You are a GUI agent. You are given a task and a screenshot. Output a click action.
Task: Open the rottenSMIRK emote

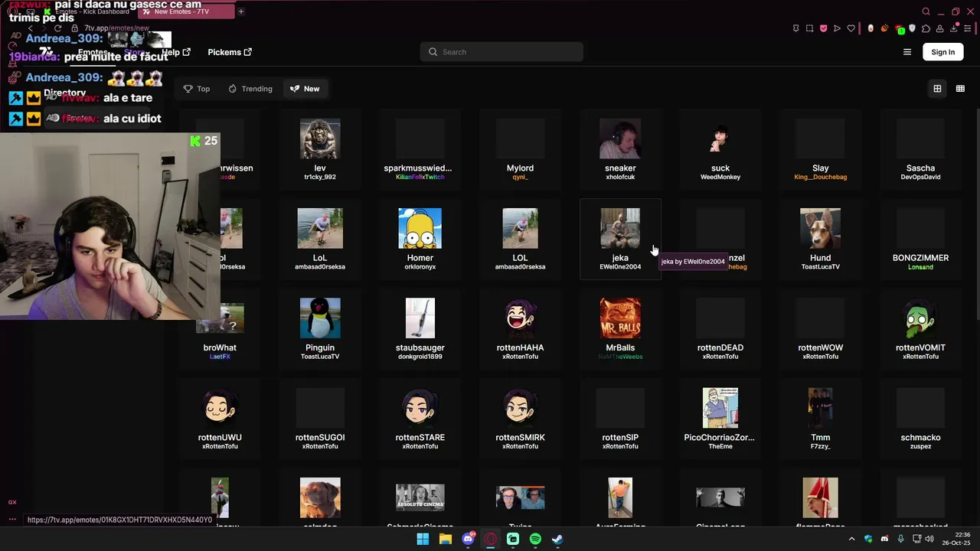point(520,408)
